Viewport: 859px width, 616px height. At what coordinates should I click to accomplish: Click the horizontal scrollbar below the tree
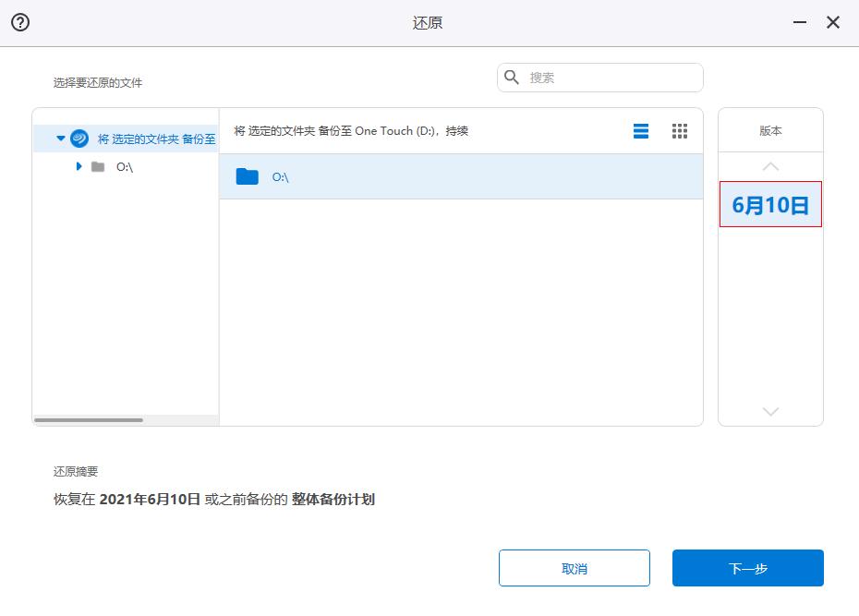pyautogui.click(x=88, y=419)
